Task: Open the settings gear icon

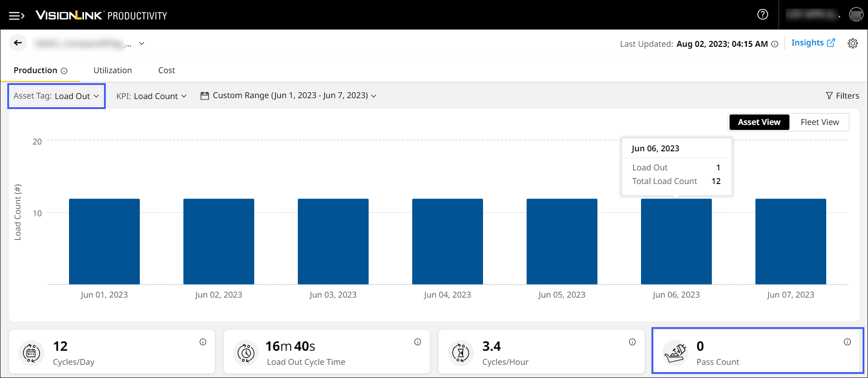Action: [x=853, y=43]
